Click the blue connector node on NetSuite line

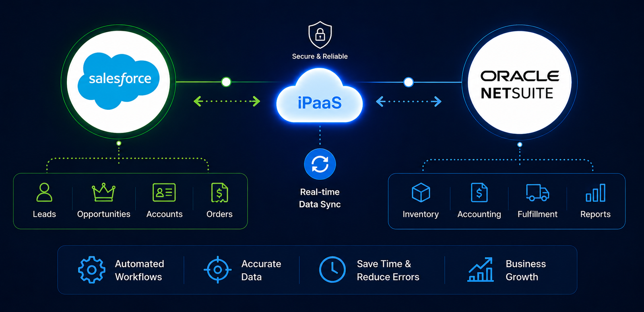point(409,82)
